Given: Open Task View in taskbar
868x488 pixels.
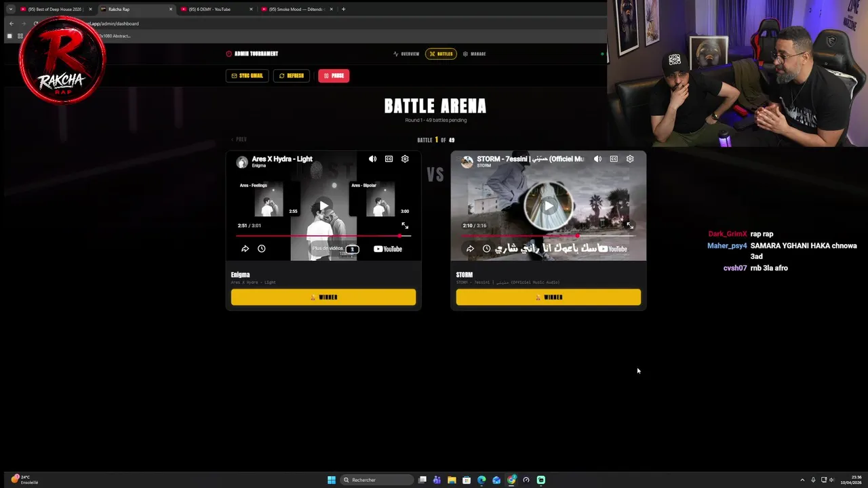Looking at the screenshot, I should tap(422, 480).
